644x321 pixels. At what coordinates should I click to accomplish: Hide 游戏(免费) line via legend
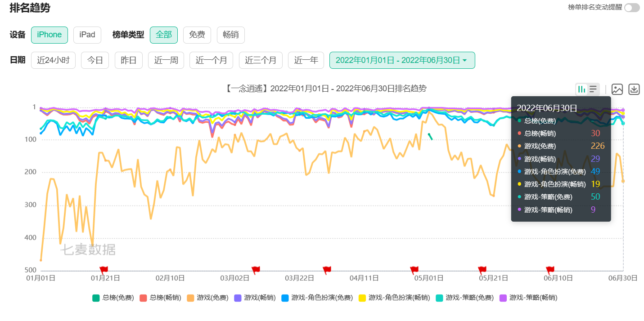[207, 298]
